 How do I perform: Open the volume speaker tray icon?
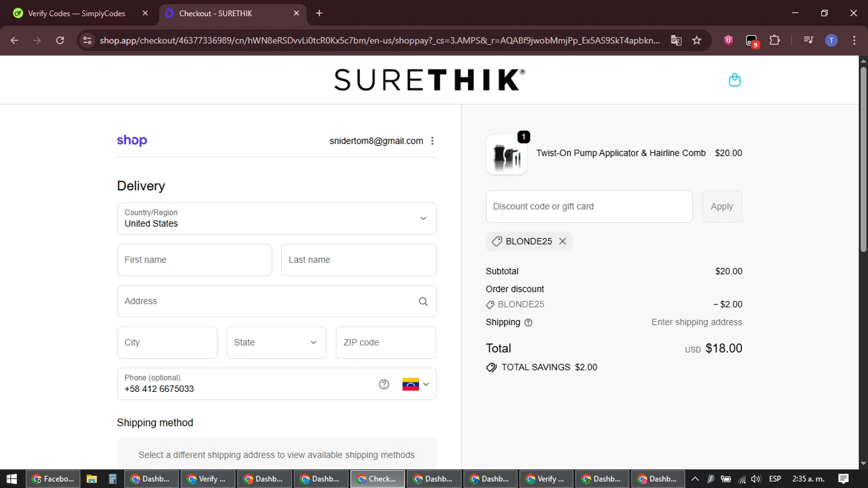click(756, 479)
